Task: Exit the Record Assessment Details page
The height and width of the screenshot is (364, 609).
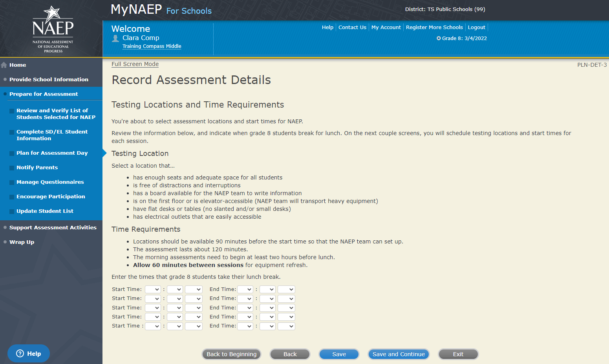Action: coord(458,354)
